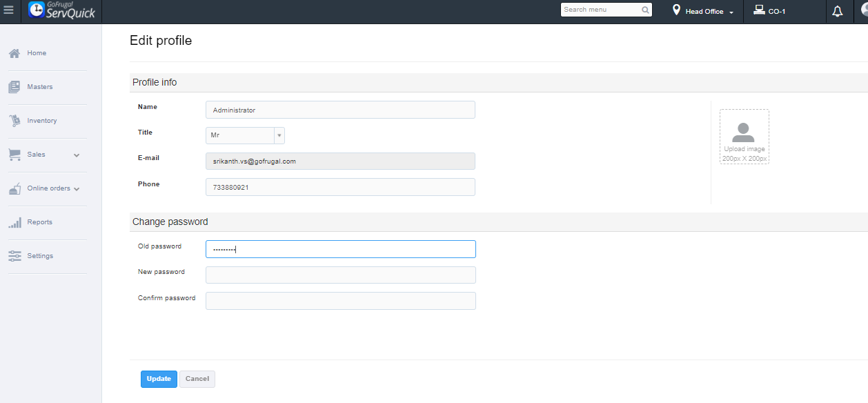Click the search magnifier icon
Screen dimensions: 868x403
click(645, 10)
